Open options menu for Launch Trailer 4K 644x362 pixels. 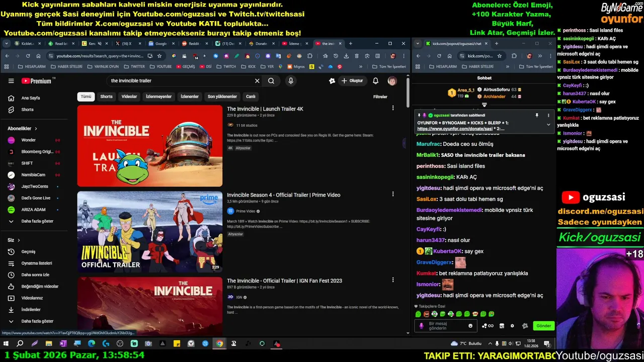click(393, 108)
